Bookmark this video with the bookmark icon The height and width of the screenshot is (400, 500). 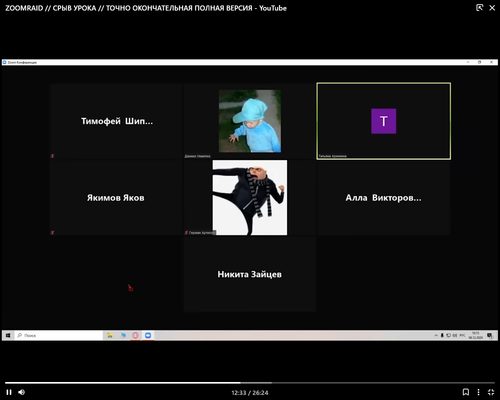coord(466,392)
